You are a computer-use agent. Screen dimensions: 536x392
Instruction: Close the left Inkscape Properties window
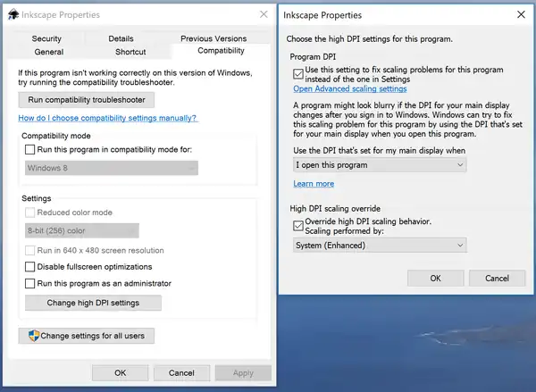(x=263, y=15)
